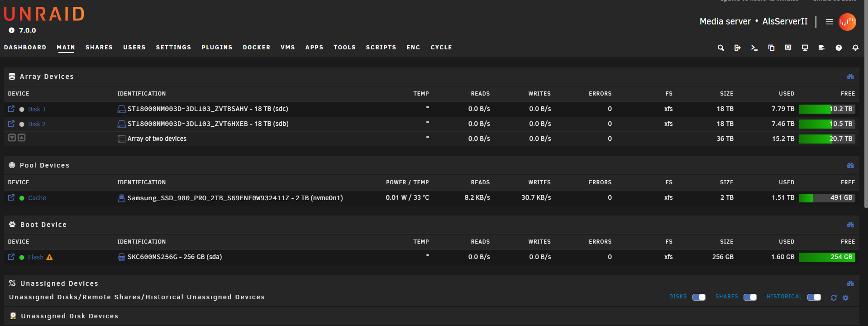Click the logout icon in toolbar
This screenshot has width=868, height=326.
click(737, 48)
